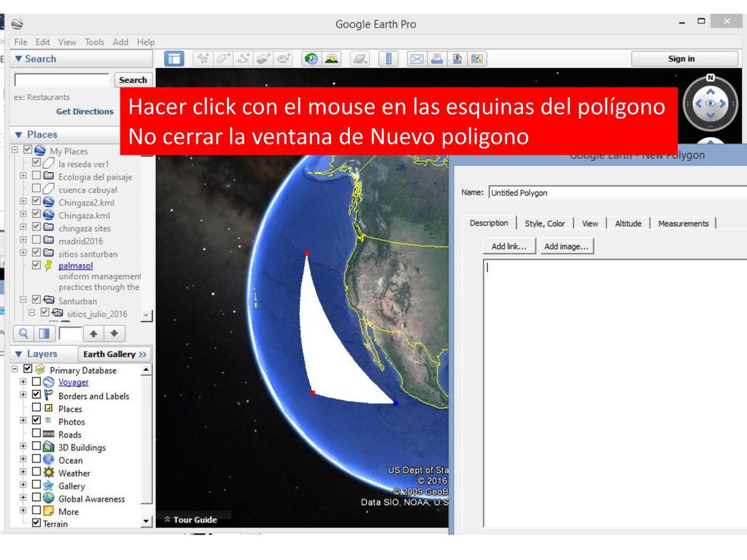
Task: Click the Add Path toolbar icon
Action: click(x=244, y=58)
